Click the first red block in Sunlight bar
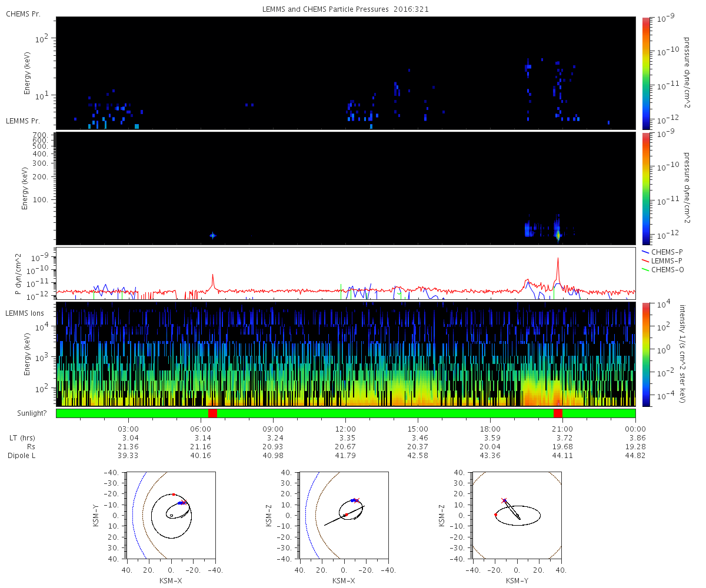Viewport: 706px width, 588px height. (x=212, y=413)
